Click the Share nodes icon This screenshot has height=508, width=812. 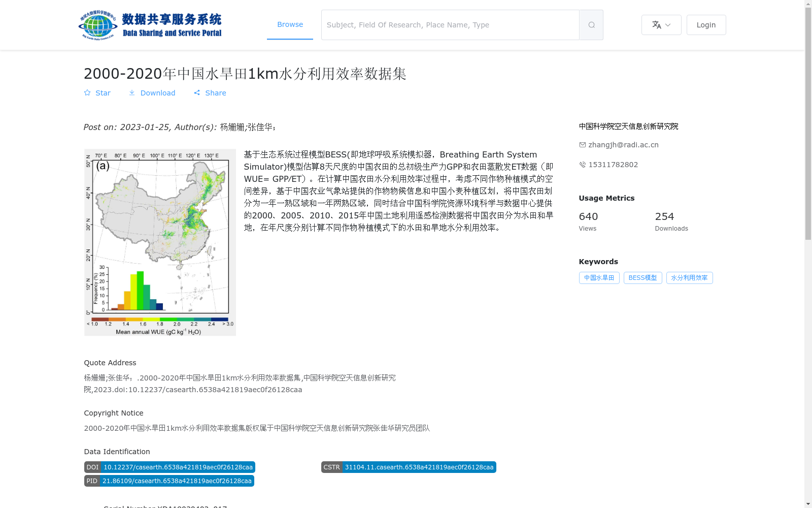click(x=197, y=92)
